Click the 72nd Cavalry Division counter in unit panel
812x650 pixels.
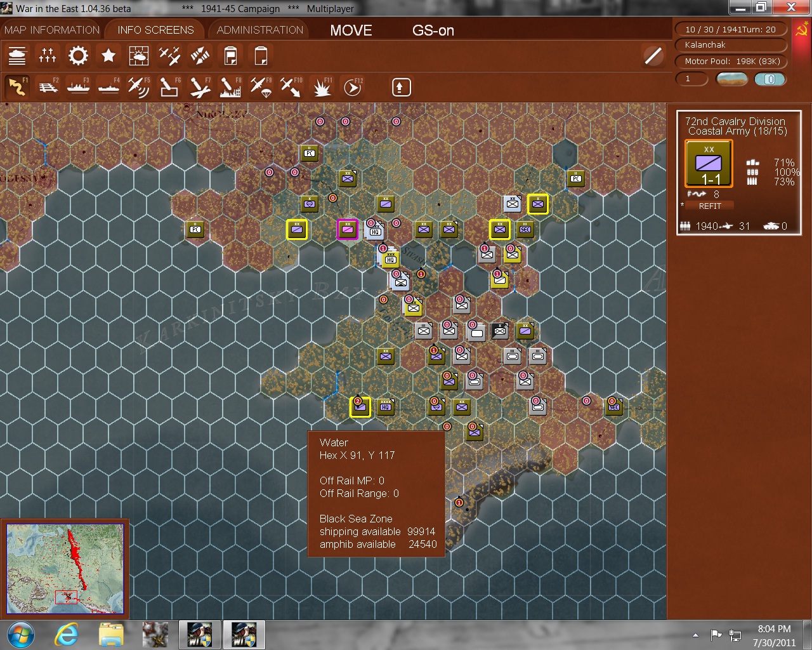pyautogui.click(x=709, y=164)
